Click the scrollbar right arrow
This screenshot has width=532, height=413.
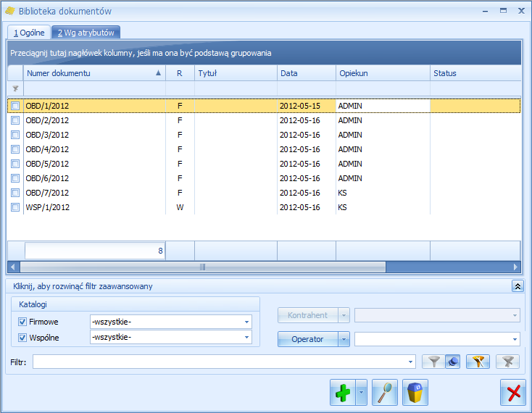click(516, 267)
